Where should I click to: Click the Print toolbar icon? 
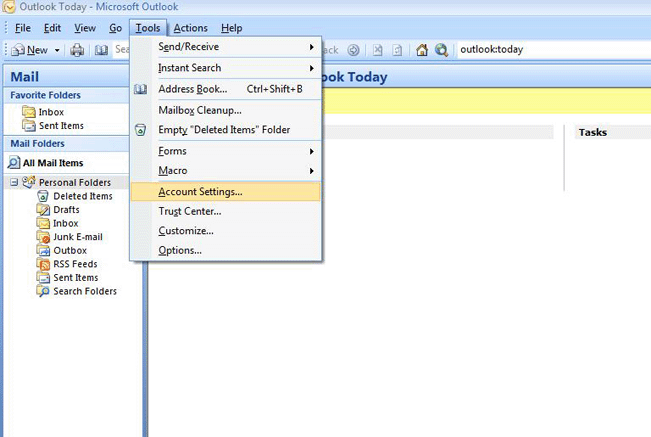tap(77, 50)
